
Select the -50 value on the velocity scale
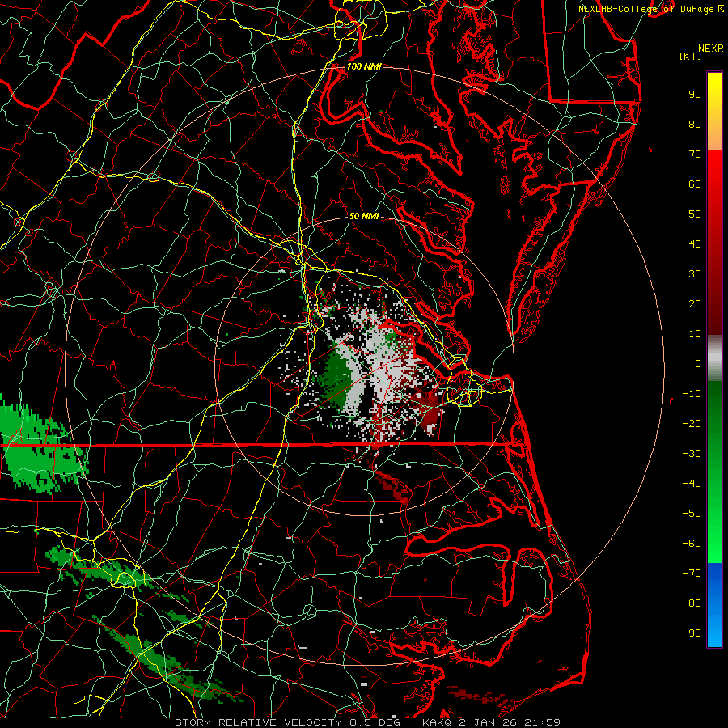click(692, 514)
